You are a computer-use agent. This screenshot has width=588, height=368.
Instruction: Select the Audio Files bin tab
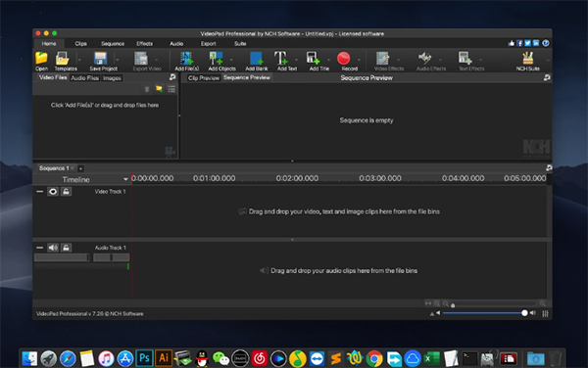(84, 78)
